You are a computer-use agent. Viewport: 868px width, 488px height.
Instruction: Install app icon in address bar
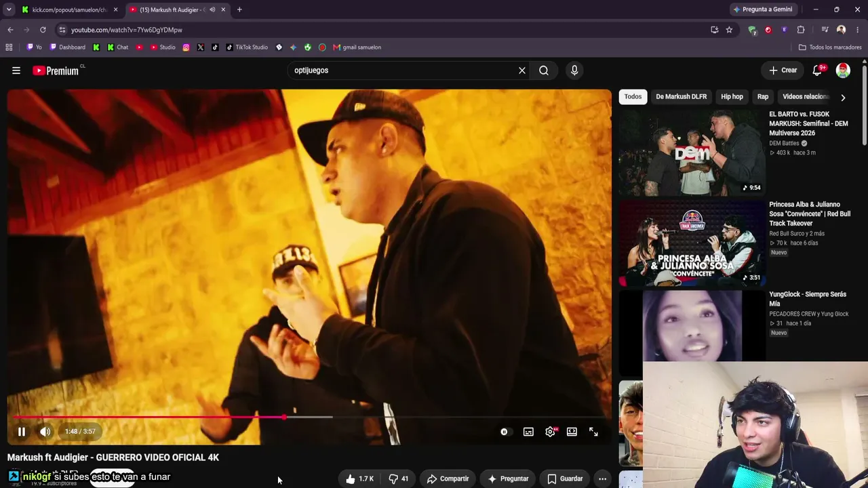pyautogui.click(x=714, y=30)
